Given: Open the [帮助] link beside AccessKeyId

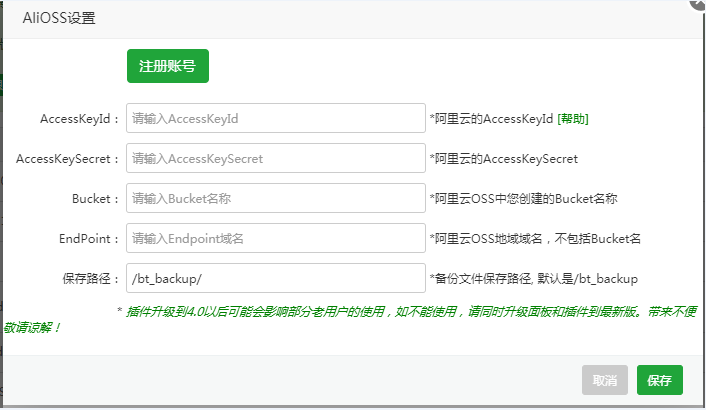Looking at the screenshot, I should pyautogui.click(x=573, y=119).
